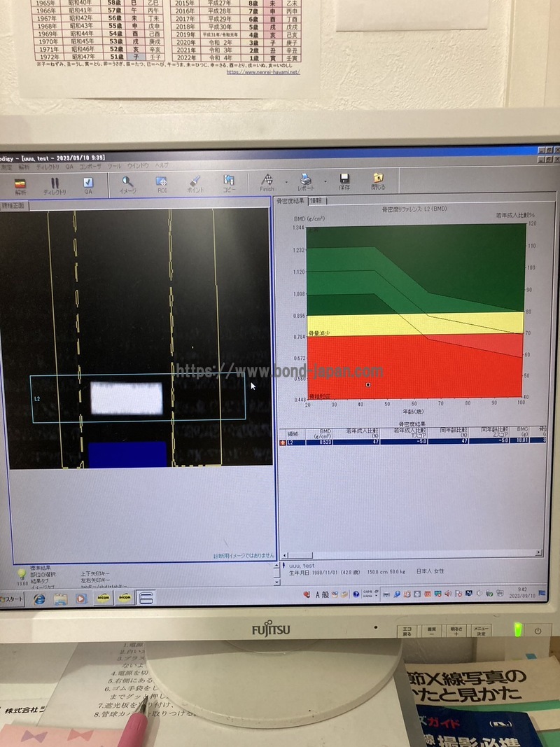The image size is (560, 747).
Task: Click the L2 region box on scan image
Action: (137, 398)
